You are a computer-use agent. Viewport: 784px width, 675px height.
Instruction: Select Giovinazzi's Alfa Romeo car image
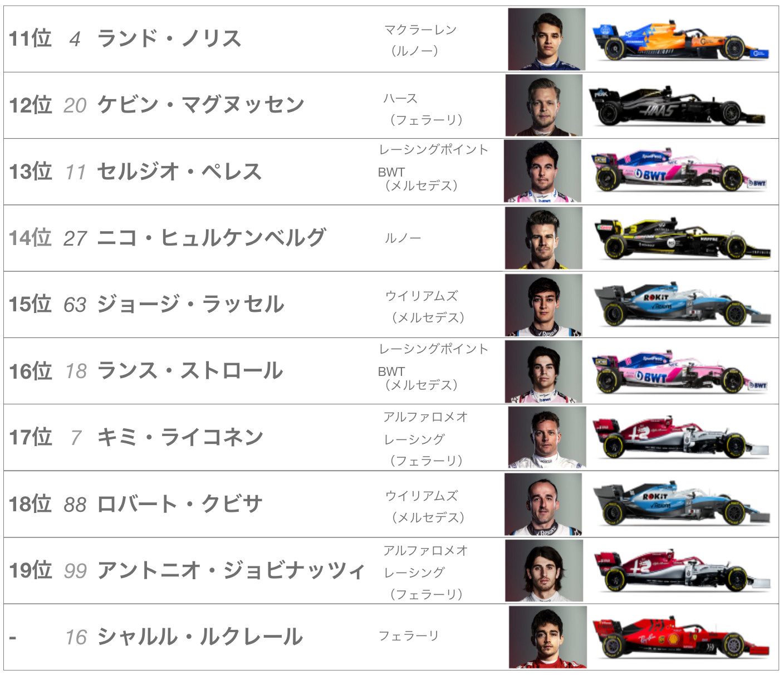[x=682, y=571]
